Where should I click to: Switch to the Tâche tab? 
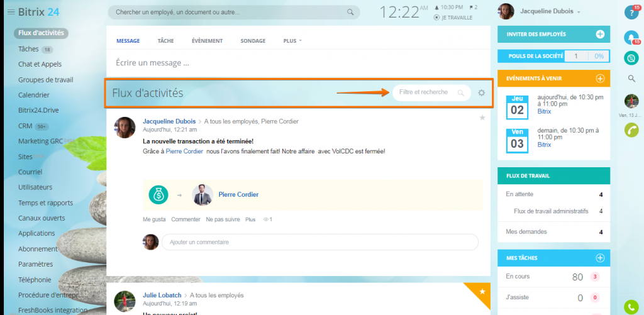click(x=165, y=41)
